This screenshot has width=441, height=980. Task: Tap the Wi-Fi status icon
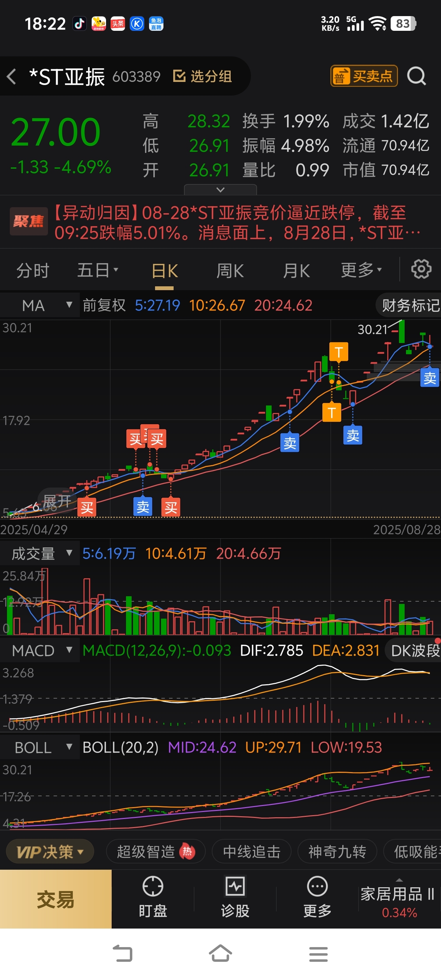tap(377, 23)
